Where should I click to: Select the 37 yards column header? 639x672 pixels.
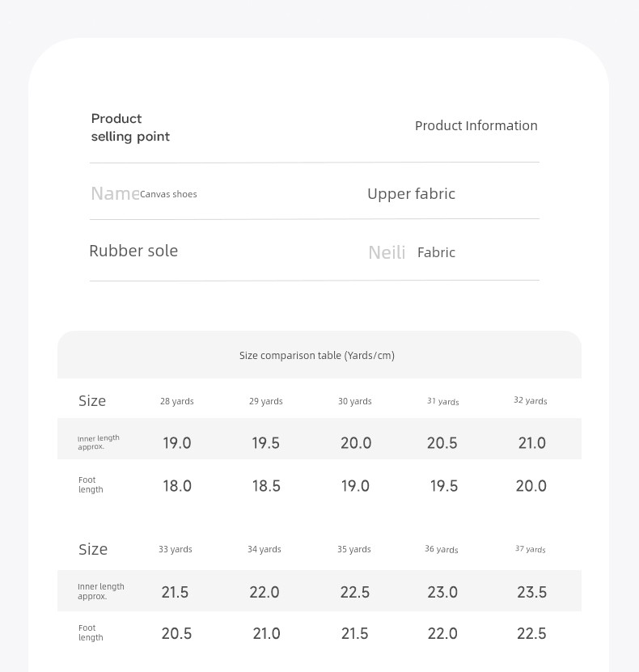(x=530, y=549)
